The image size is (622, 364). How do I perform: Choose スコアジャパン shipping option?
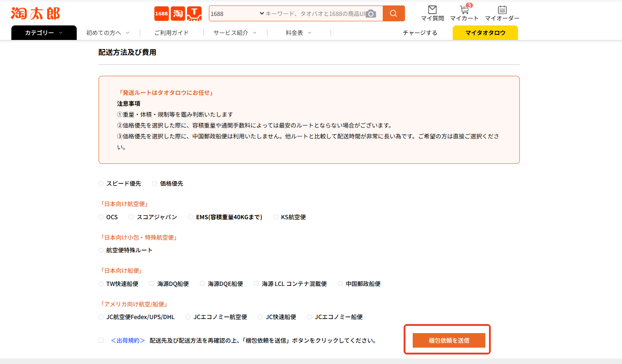coord(131,217)
